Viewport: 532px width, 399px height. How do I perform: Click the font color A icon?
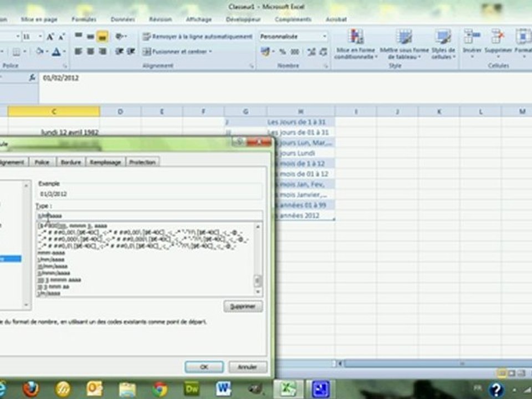pos(57,52)
